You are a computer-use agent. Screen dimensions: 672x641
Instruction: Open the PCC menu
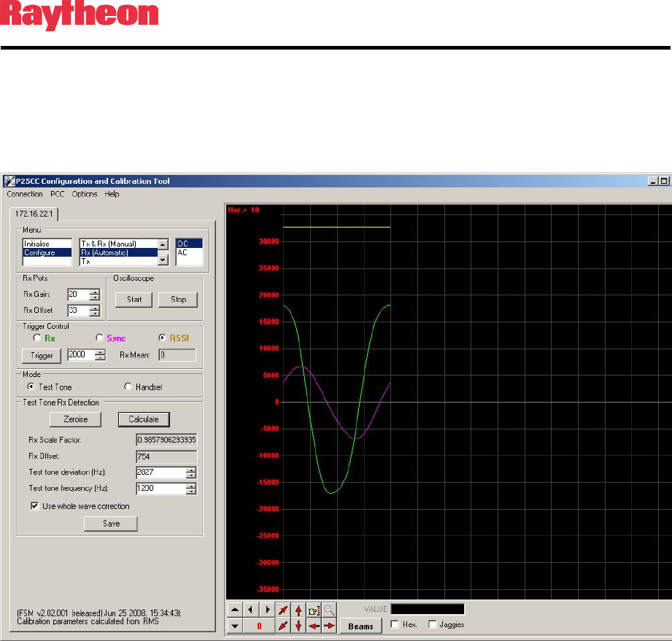(x=57, y=194)
